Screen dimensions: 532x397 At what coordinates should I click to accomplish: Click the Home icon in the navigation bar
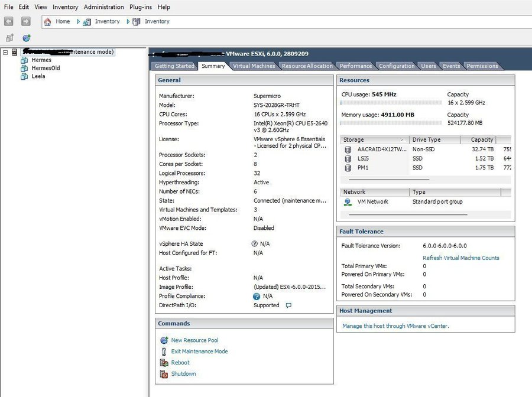click(x=48, y=22)
